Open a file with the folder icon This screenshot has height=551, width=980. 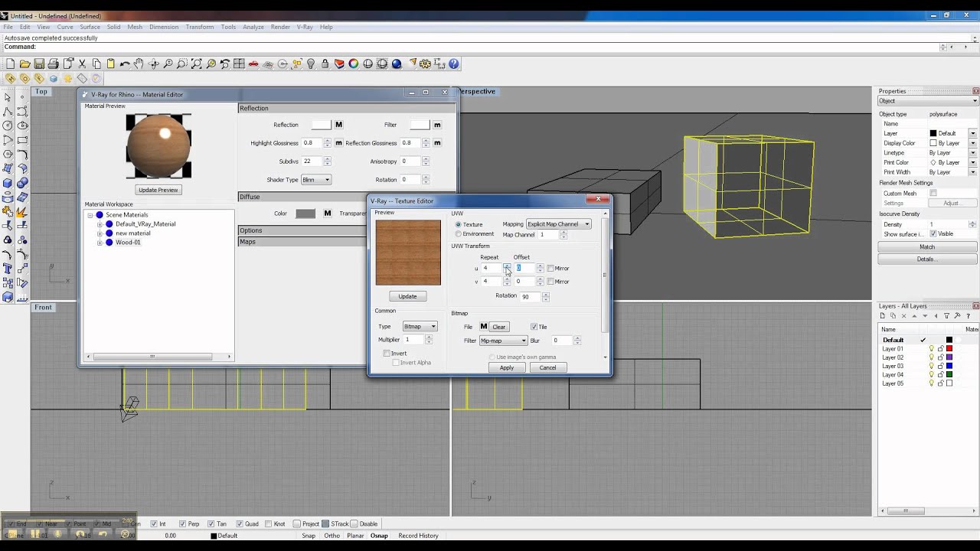tap(24, 64)
